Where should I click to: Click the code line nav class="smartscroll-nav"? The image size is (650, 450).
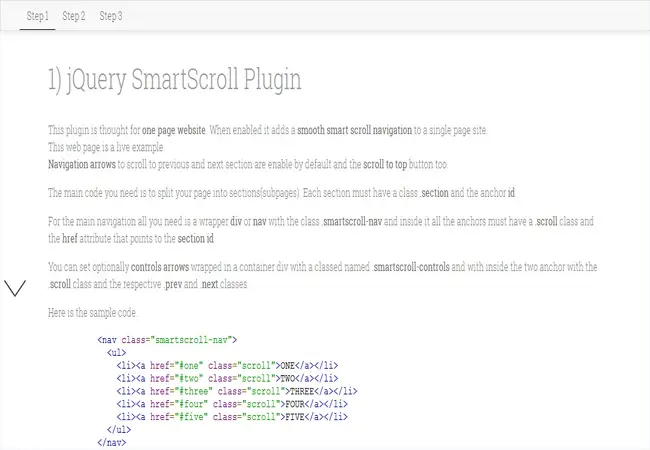click(x=167, y=340)
